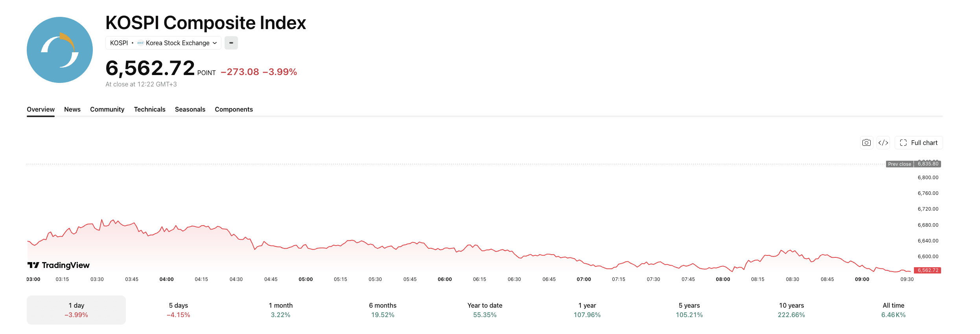
Task: Click the TradingView logo on chart
Action: pyautogui.click(x=59, y=265)
